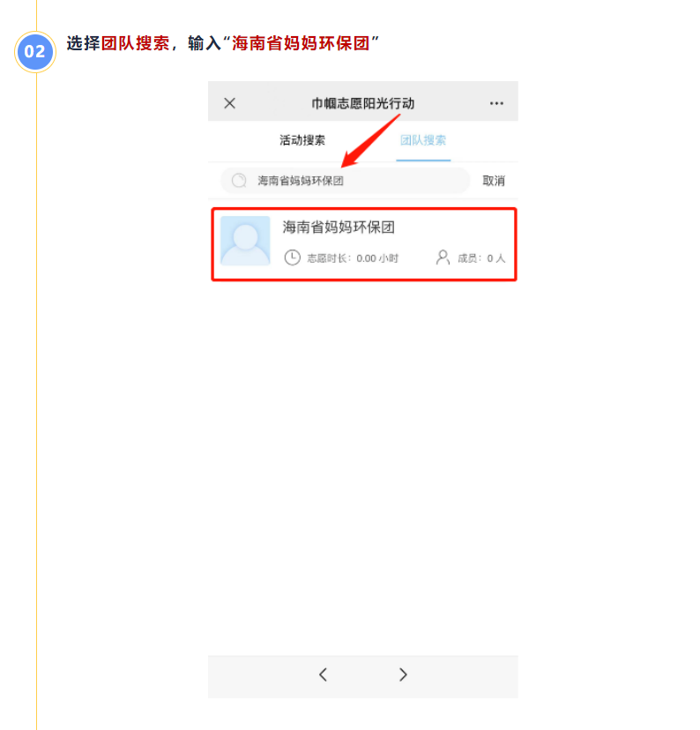This screenshot has width=700, height=730.
Task: Go forward with the right chevron
Action: pyautogui.click(x=403, y=674)
